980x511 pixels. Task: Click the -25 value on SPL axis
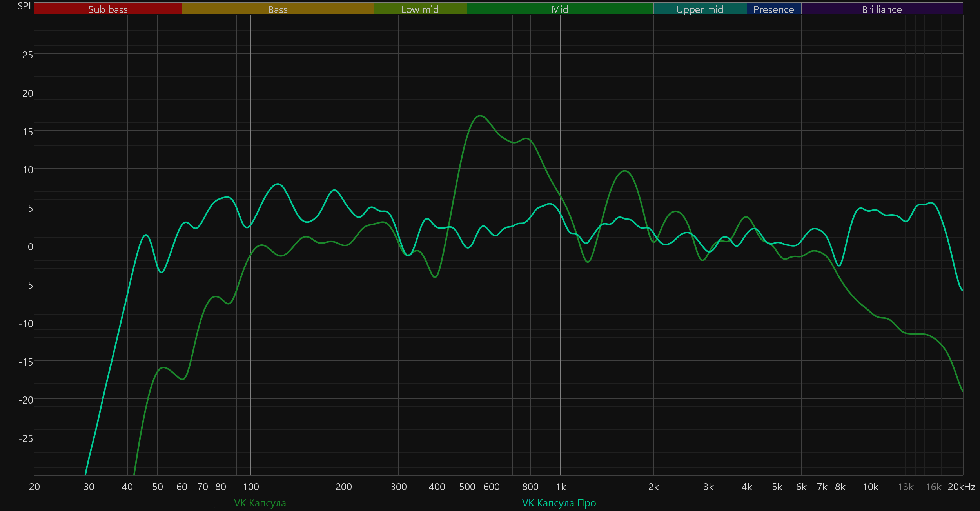point(26,438)
